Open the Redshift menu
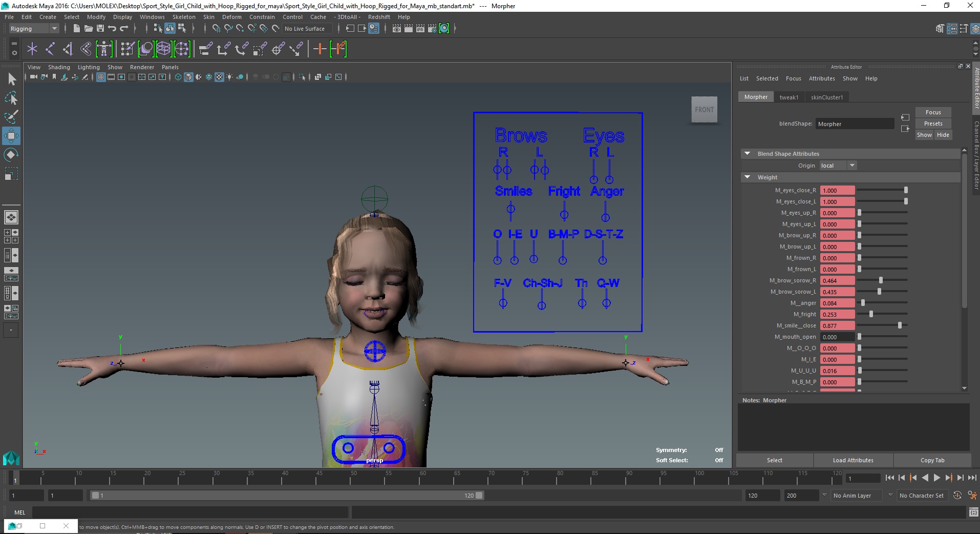The image size is (980, 534). (379, 17)
